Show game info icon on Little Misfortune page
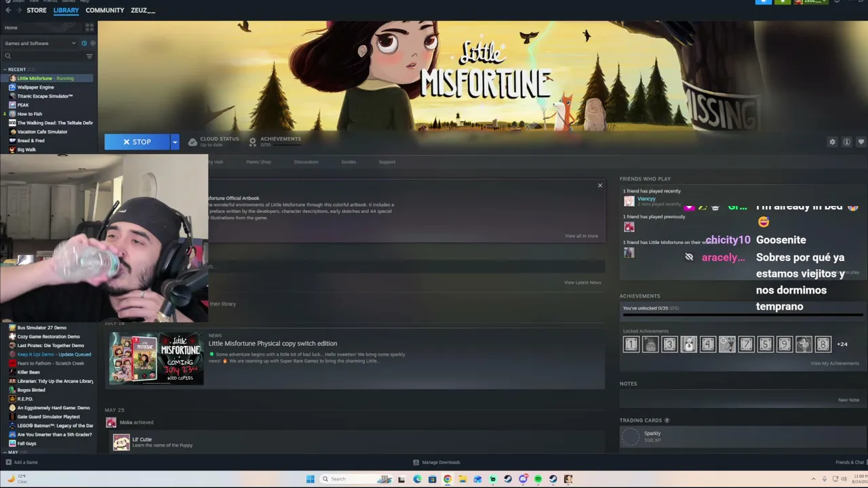 pyautogui.click(x=846, y=142)
